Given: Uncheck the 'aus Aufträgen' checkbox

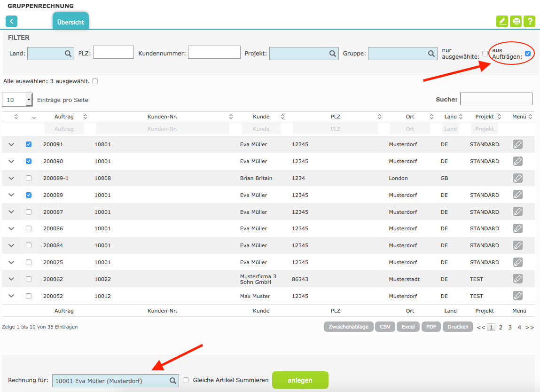Looking at the screenshot, I should (x=528, y=54).
